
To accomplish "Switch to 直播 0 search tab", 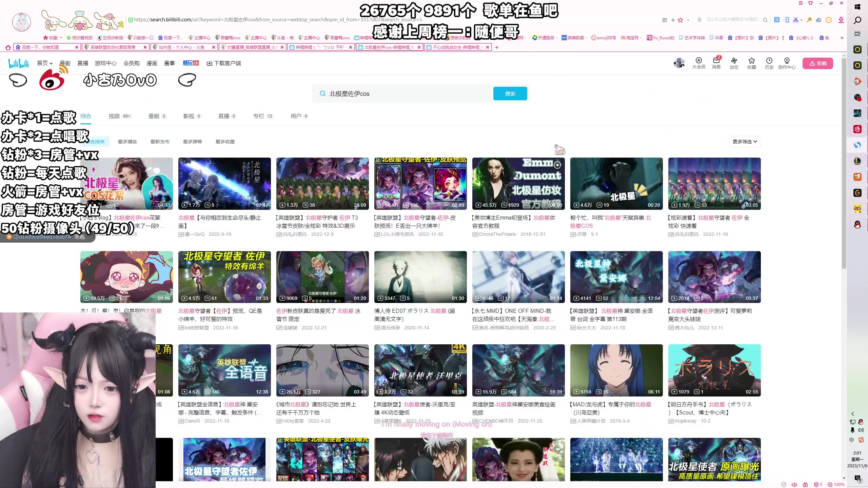I will (227, 116).
